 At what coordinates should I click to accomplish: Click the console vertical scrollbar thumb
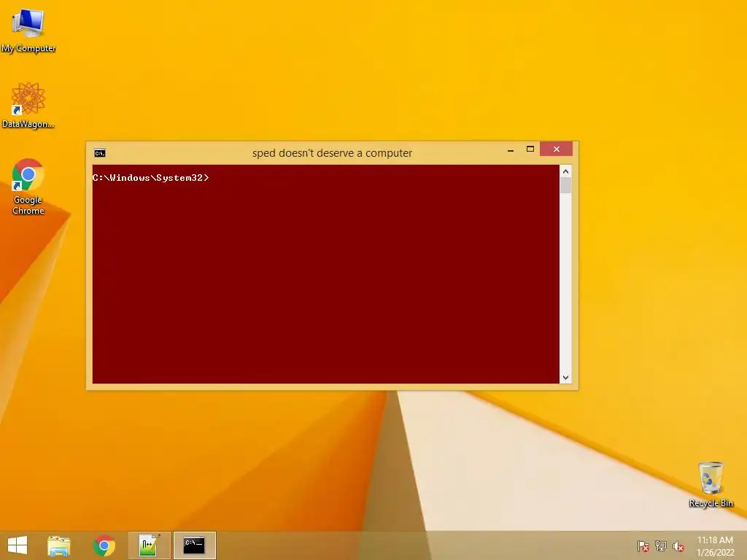(565, 185)
